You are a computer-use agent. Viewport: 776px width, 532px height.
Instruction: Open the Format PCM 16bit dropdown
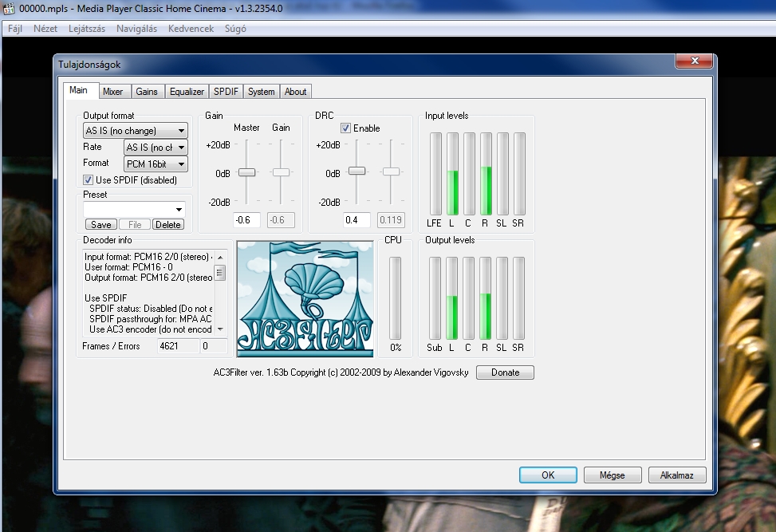coord(156,164)
